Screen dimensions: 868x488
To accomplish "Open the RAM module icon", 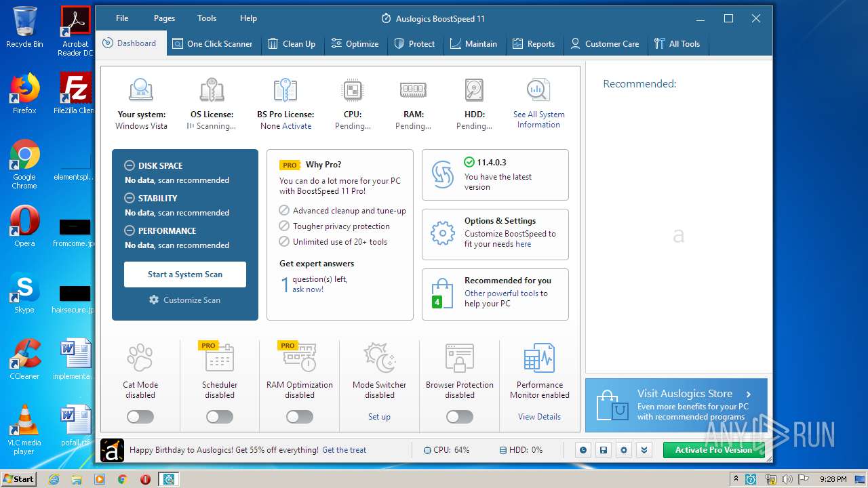I will point(413,90).
